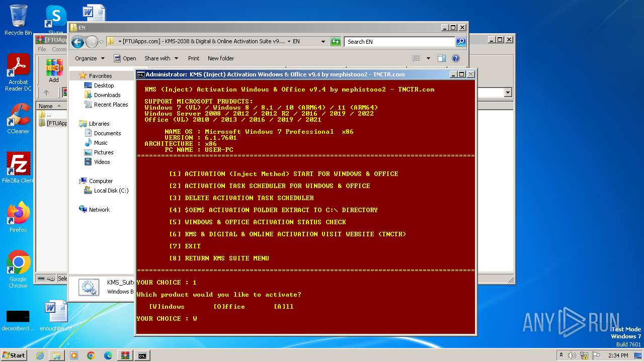The image size is (644, 362).
Task: Select Network in the navigation pane
Action: 94,210
